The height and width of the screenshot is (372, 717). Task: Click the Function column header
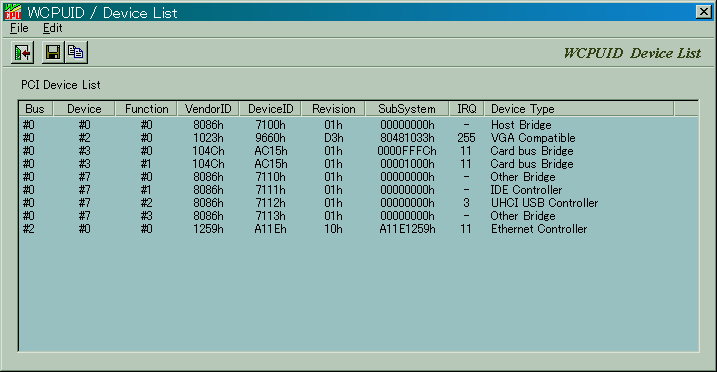pos(146,109)
